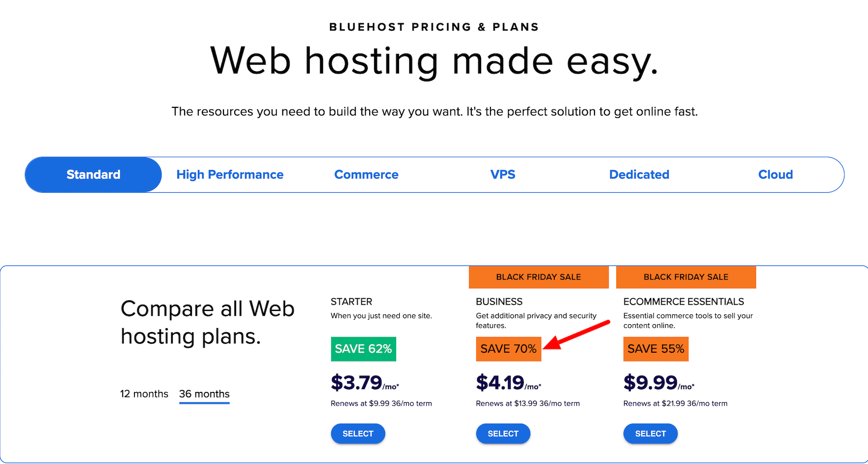Click the STARTER plan name heading
The height and width of the screenshot is (464, 868).
[x=352, y=301]
